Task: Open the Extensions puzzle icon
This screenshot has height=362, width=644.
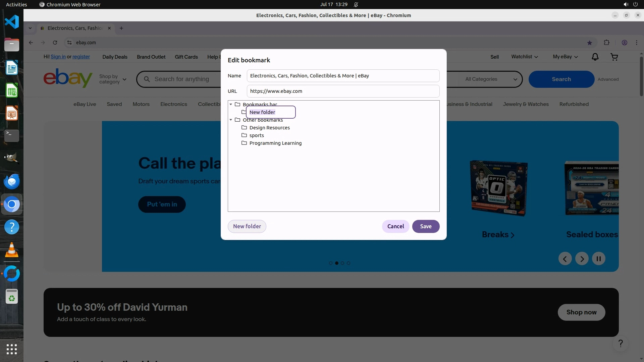Action: [x=606, y=43]
